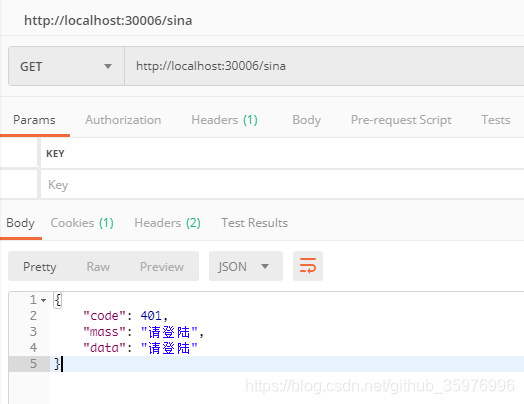Image resolution: width=524 pixels, height=404 pixels.
Task: Click the "请登陆" value on line 3
Action: pos(169,332)
